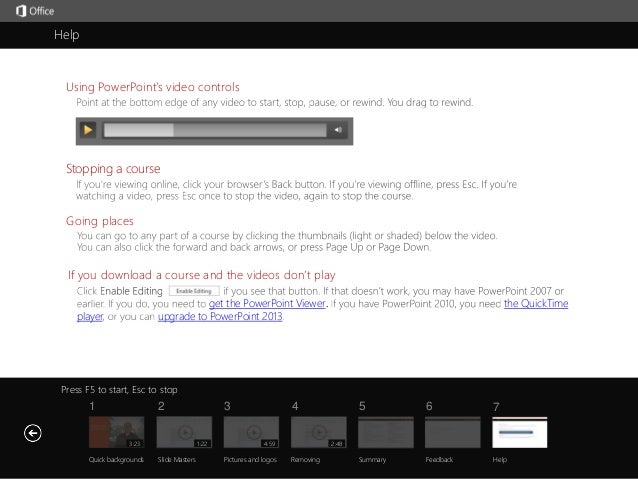
Task: Click the Help page title
Action: [x=66, y=35]
